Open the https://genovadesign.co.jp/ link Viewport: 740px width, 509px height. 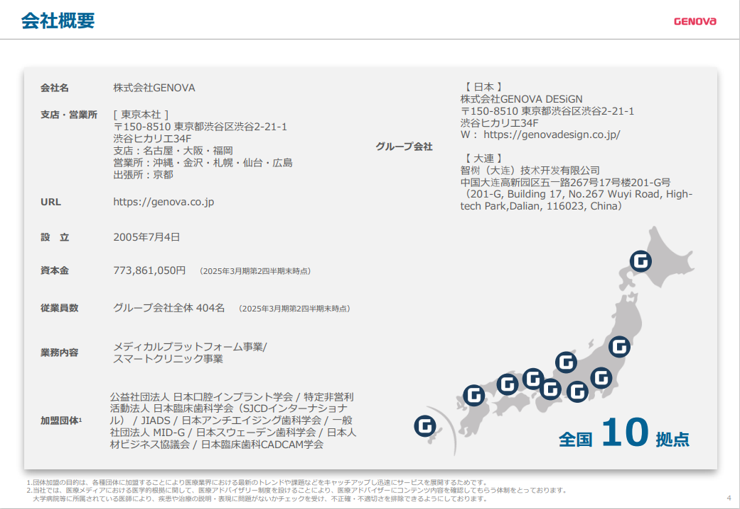(x=552, y=135)
